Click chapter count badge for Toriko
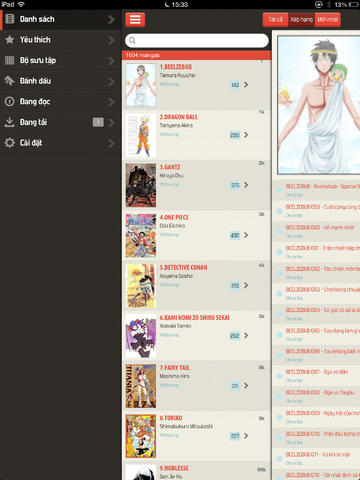This screenshot has width=360, height=480. click(x=235, y=436)
